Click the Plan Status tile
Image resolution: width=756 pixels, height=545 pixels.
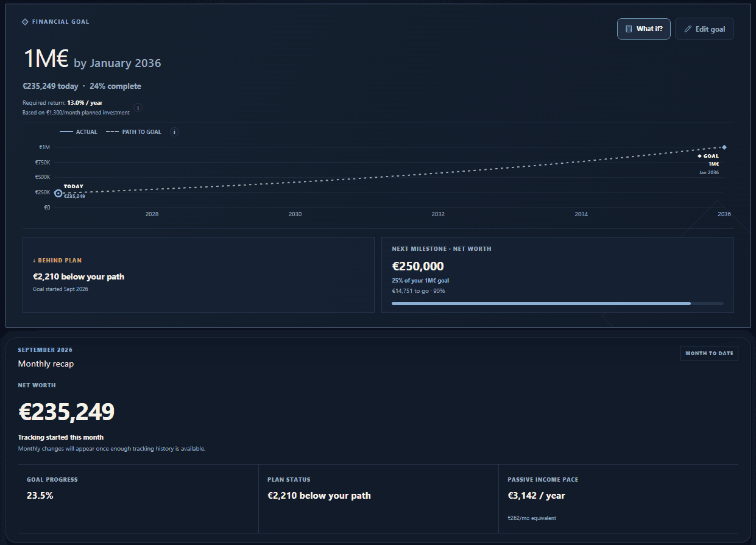[378, 499]
